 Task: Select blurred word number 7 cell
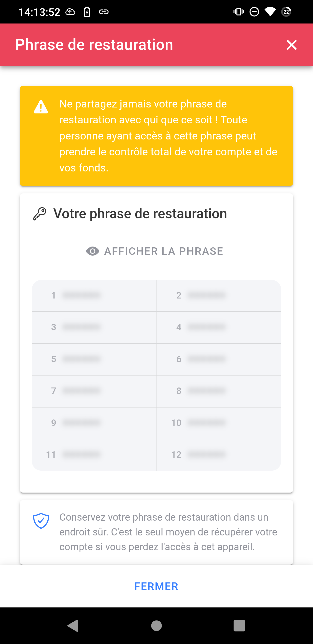(94, 391)
